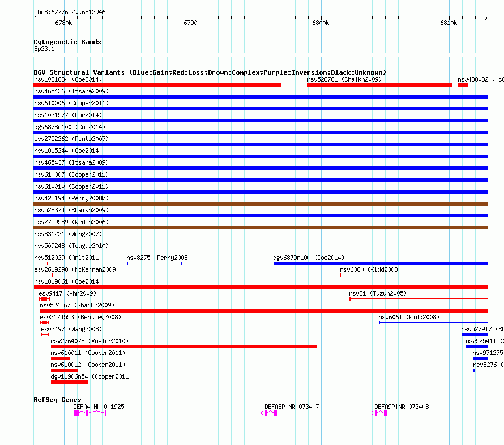The width and height of the screenshot is (504, 445).
Task: Select the nsv610011 red loss bar
Action: click(60, 358)
